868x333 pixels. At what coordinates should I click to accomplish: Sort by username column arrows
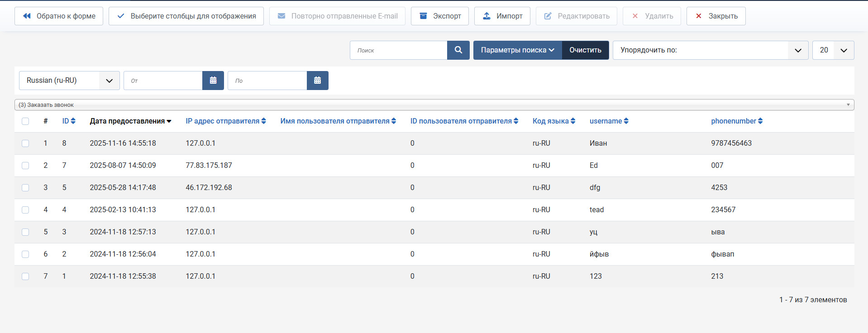[626, 121]
